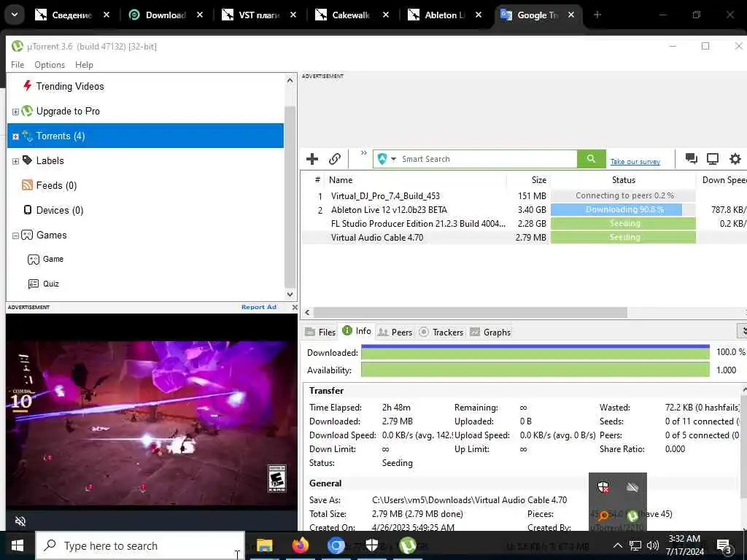
Task: Expand the hidden toolbar chevron overflow
Action: click(x=364, y=153)
